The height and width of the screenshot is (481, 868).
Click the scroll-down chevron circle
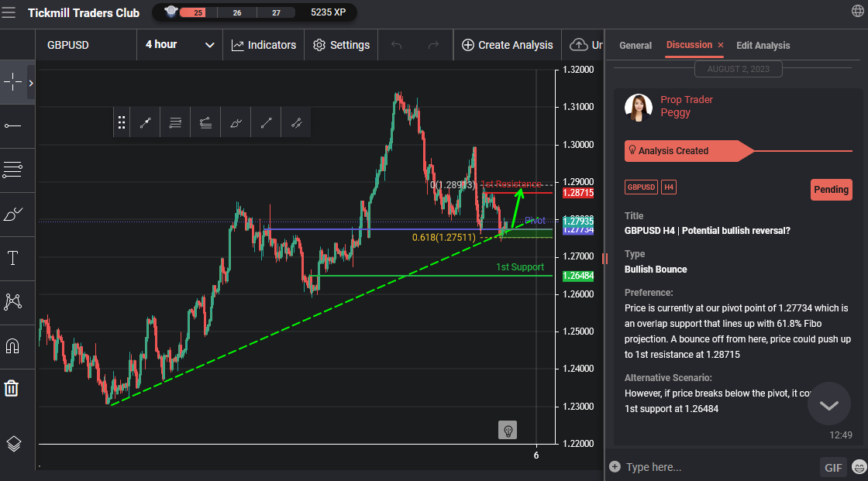(828, 404)
